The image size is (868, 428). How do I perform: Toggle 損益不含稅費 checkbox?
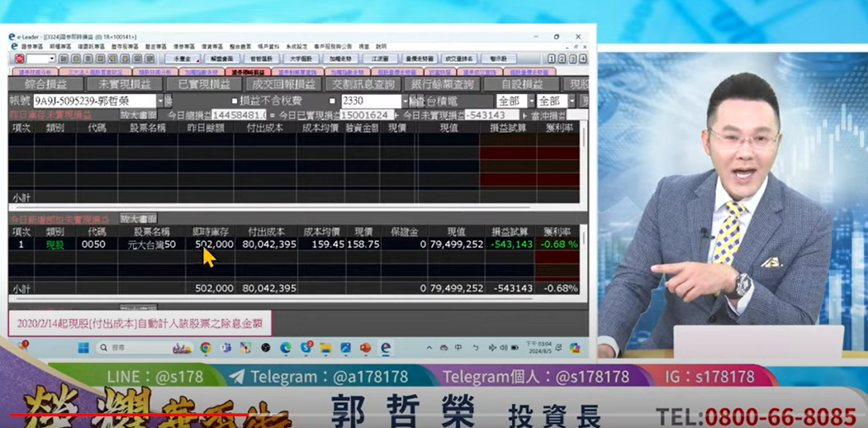point(235,101)
